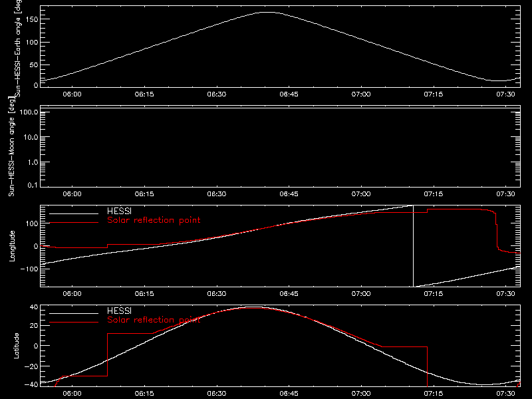
Task: Click the 'Sun-HESSI-Earth angle [deg]' axis label
Action: tap(18, 48)
